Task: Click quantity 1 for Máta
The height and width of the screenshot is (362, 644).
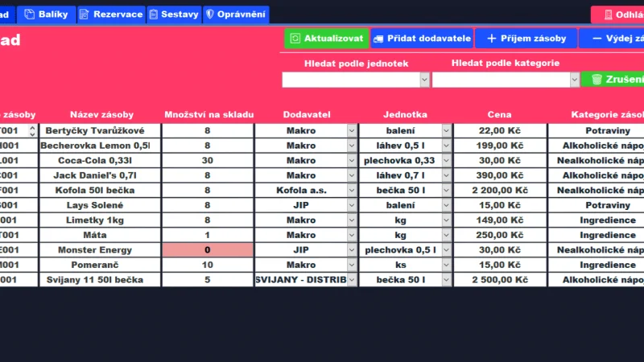Action: tap(208, 235)
